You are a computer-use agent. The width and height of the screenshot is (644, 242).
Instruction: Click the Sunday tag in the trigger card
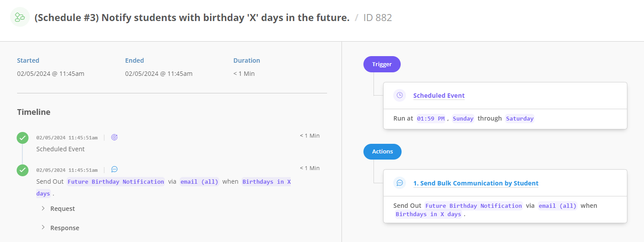(463, 118)
